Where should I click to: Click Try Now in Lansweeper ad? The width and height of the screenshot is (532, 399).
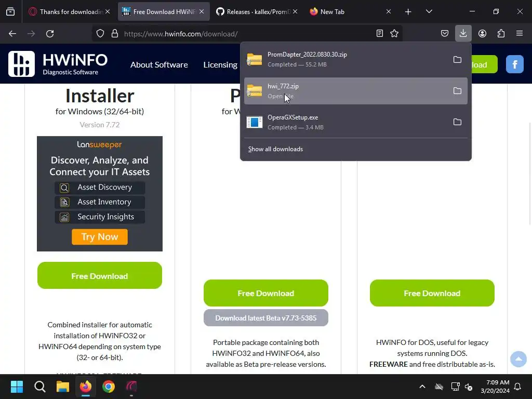(100, 237)
